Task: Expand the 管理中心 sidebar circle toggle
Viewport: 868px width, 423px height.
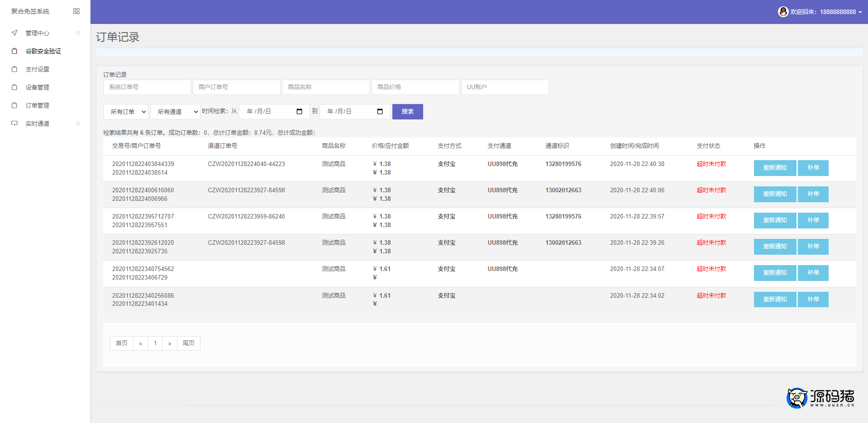Action: click(78, 33)
